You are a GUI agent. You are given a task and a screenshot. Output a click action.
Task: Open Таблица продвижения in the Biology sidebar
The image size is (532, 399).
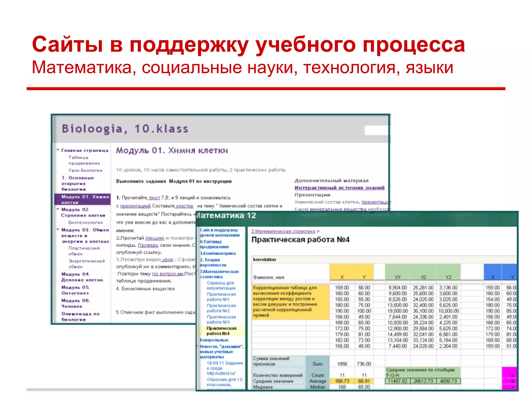[x=84, y=160]
